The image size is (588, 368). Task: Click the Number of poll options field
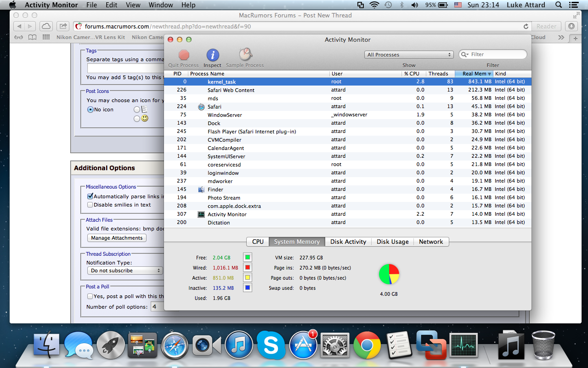click(158, 307)
